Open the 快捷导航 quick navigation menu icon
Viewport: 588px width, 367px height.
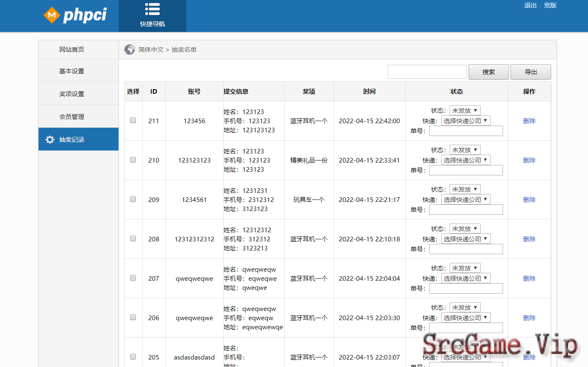point(152,10)
